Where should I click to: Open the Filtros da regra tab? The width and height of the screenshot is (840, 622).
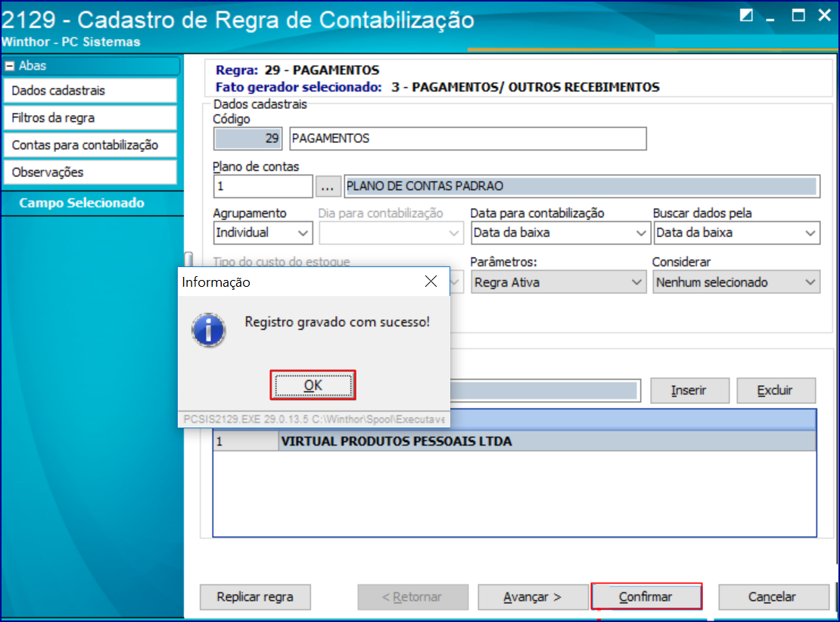pyautogui.click(x=90, y=118)
